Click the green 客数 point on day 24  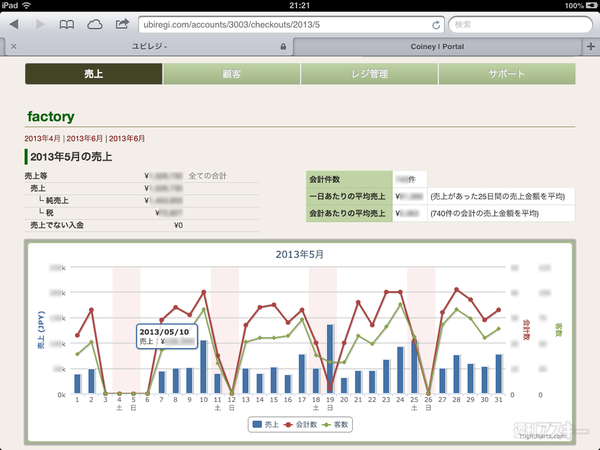[400, 305]
